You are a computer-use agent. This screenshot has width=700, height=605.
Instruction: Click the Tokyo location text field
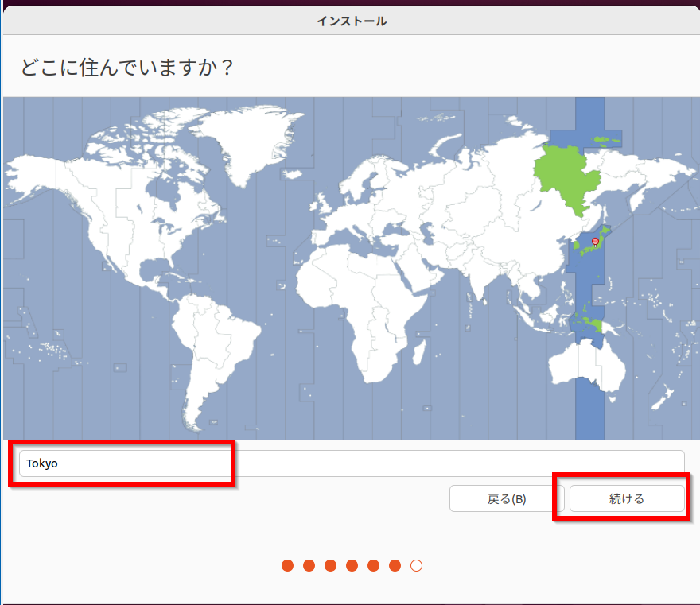coord(352,463)
